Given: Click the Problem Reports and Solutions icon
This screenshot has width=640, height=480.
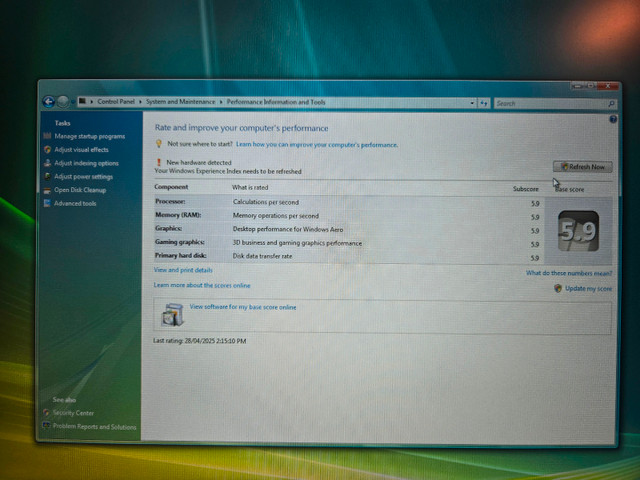Looking at the screenshot, I should pos(46,426).
